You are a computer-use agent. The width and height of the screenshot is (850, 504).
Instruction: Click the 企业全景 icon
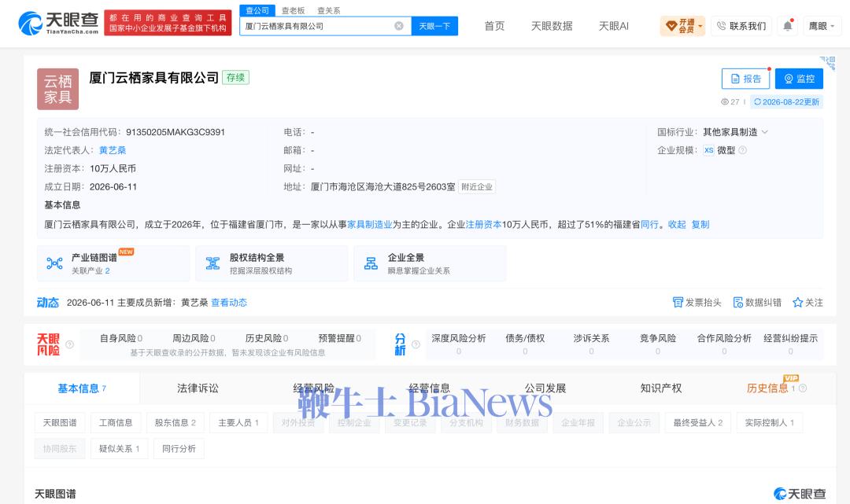(x=371, y=263)
